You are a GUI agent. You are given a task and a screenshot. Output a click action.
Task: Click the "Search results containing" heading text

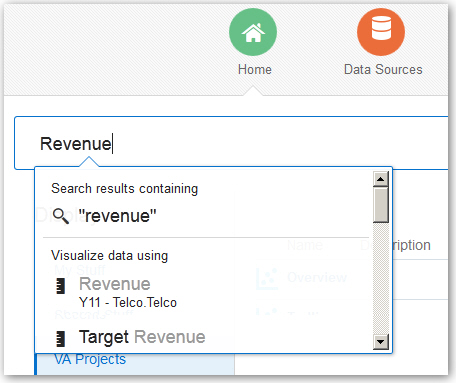[x=125, y=189]
